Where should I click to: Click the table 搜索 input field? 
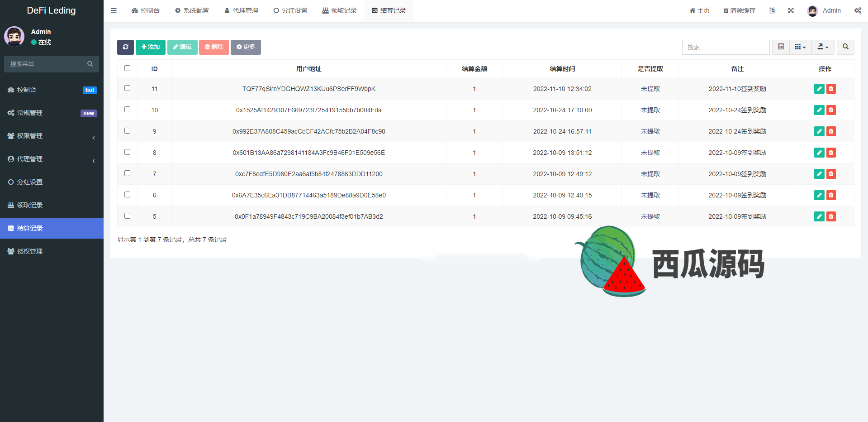(x=726, y=47)
